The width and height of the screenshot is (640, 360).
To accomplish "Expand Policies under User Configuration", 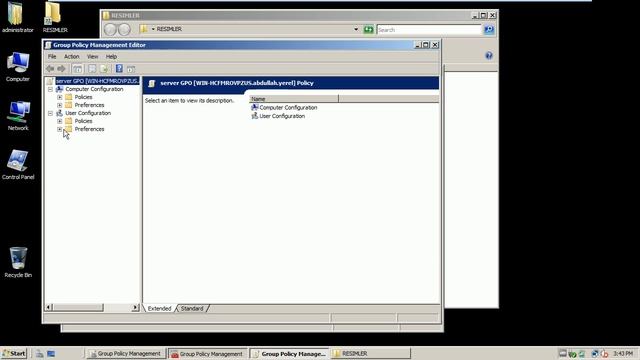I will click(x=60, y=121).
